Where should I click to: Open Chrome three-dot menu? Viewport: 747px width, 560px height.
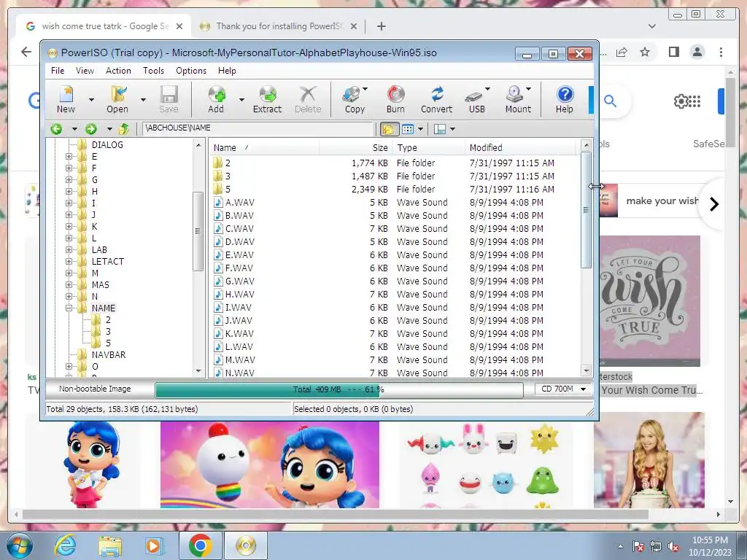pyautogui.click(x=721, y=52)
